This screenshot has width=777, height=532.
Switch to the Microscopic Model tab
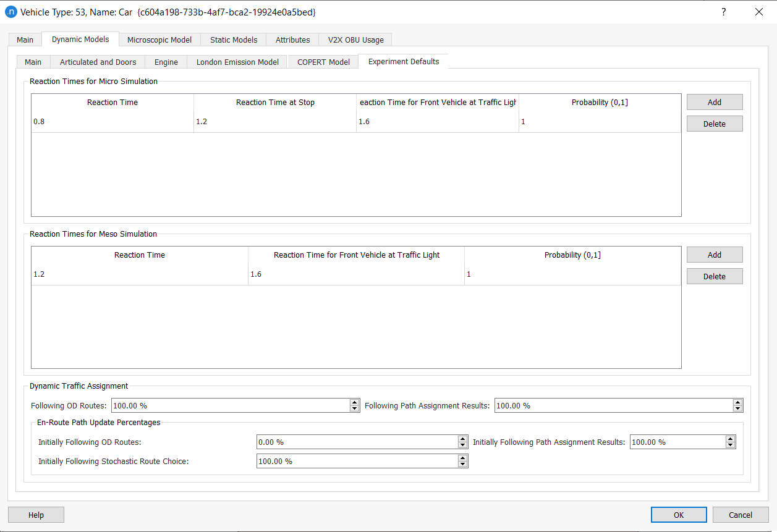[x=159, y=40]
